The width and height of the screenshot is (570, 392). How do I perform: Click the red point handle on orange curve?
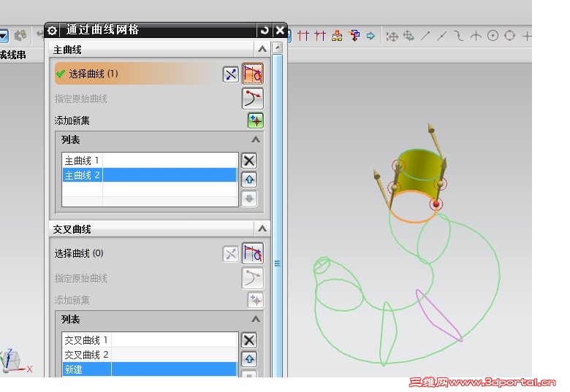436,204
